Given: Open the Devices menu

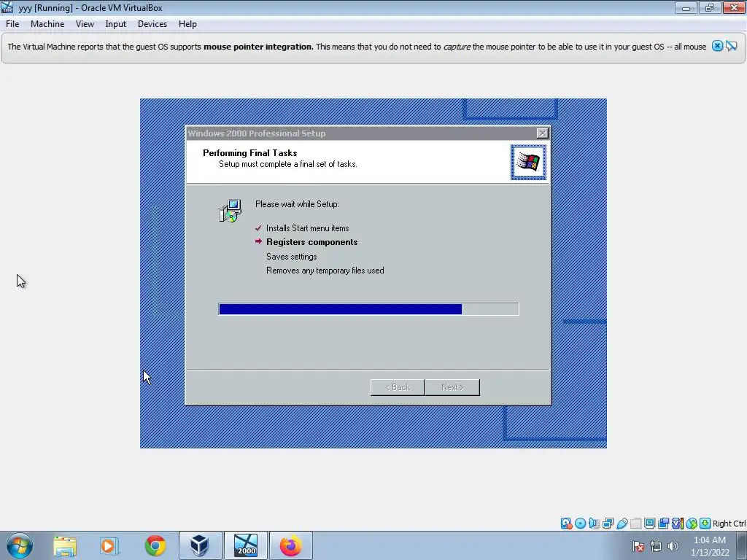Looking at the screenshot, I should (x=152, y=24).
